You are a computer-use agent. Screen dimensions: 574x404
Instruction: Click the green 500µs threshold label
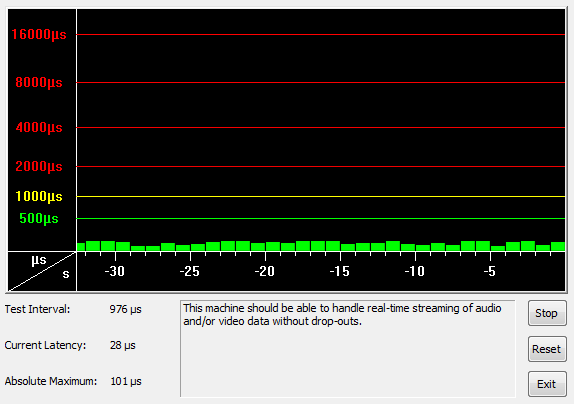pos(39,218)
